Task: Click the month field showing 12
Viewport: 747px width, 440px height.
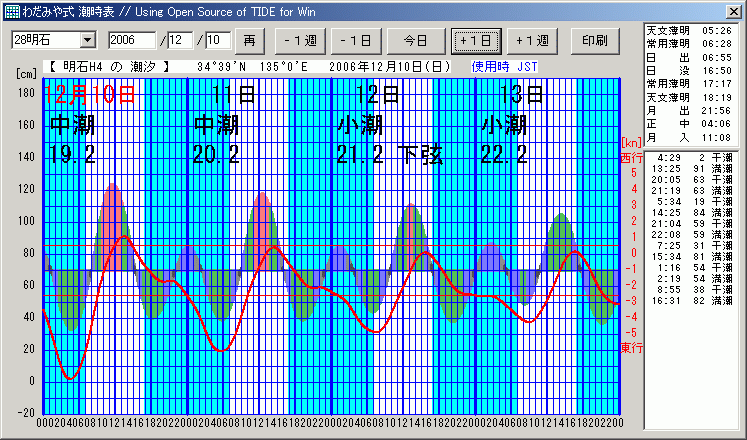Action: (x=180, y=40)
